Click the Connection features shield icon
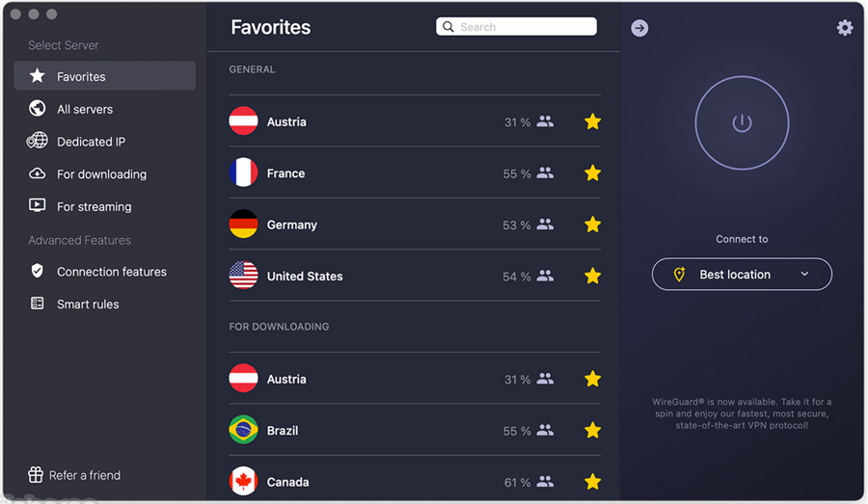868x504 pixels. [38, 272]
